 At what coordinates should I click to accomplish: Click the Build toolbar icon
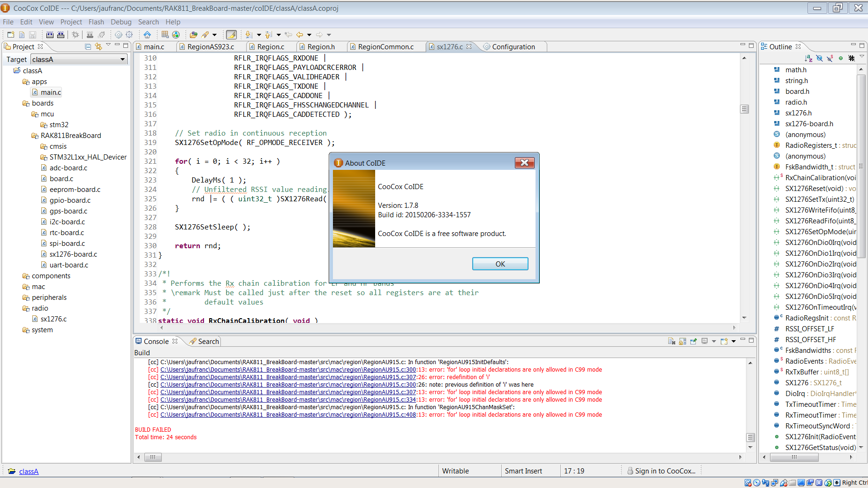pos(50,35)
